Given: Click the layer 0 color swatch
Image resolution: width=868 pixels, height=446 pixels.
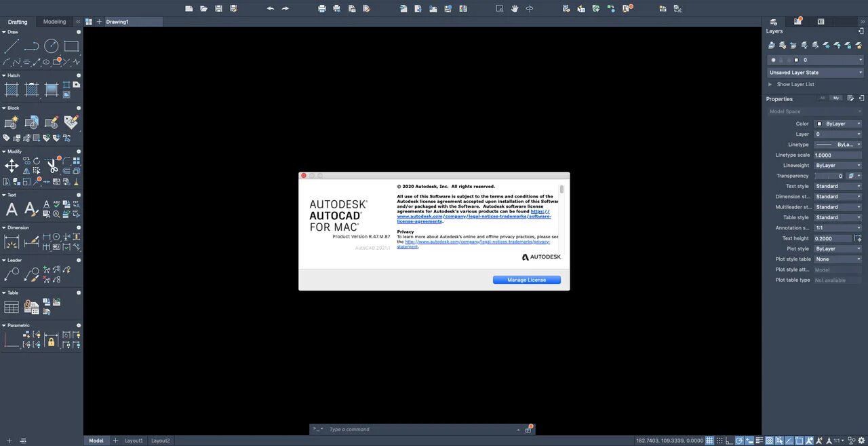Looking at the screenshot, I should [797, 60].
